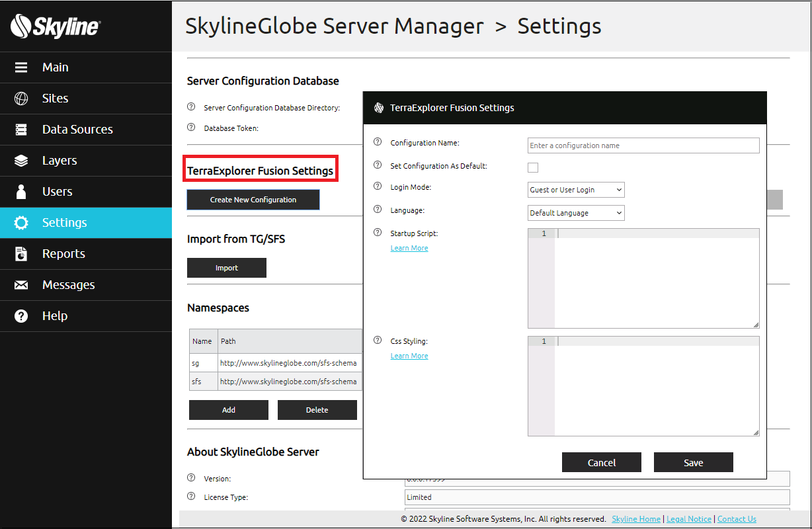812x529 pixels.
Task: Click Create New Configuration
Action: click(253, 199)
